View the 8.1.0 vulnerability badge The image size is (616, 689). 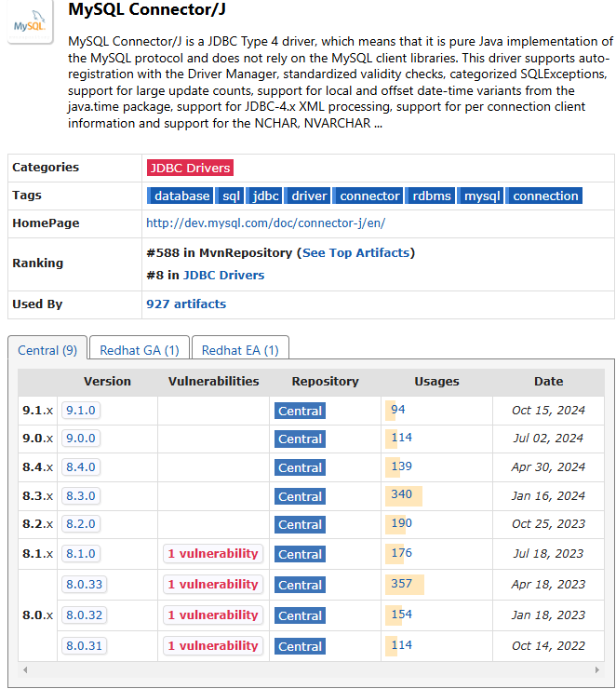coord(213,554)
